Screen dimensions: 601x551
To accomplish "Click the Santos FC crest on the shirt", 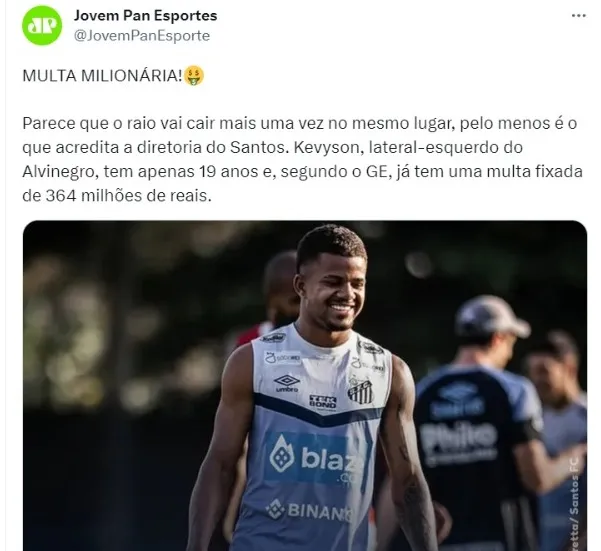I will (360, 391).
